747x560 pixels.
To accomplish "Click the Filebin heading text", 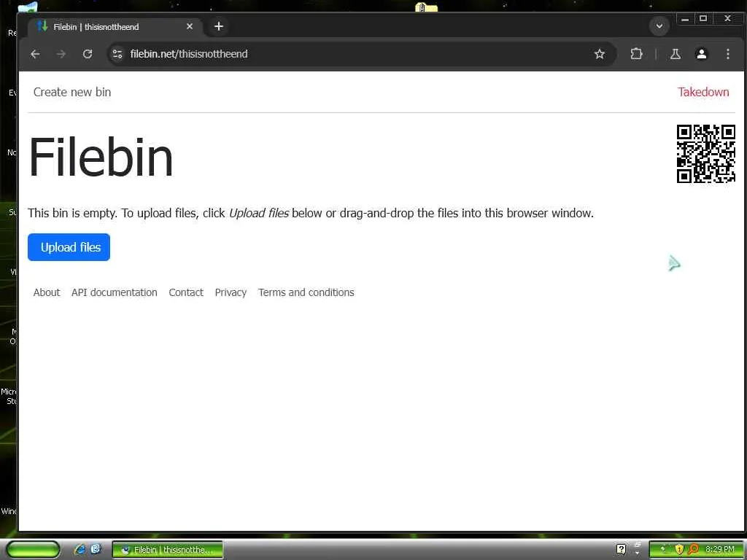I will [x=101, y=157].
